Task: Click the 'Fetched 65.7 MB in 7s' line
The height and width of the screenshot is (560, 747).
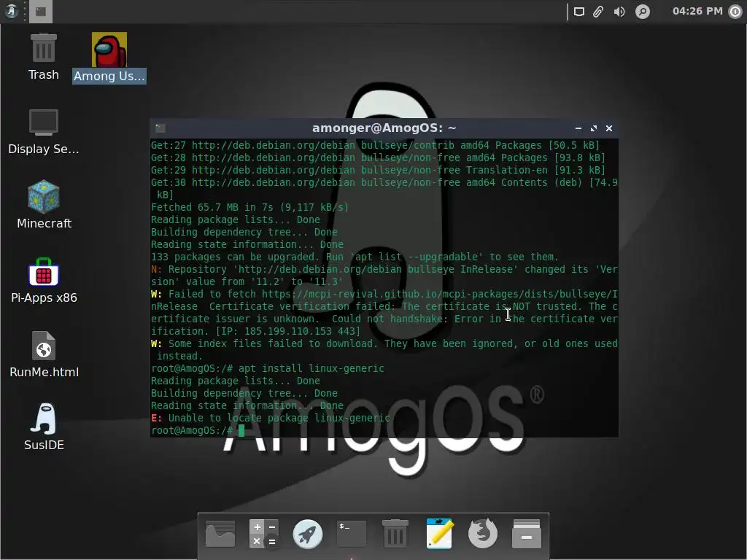Action: click(249, 208)
